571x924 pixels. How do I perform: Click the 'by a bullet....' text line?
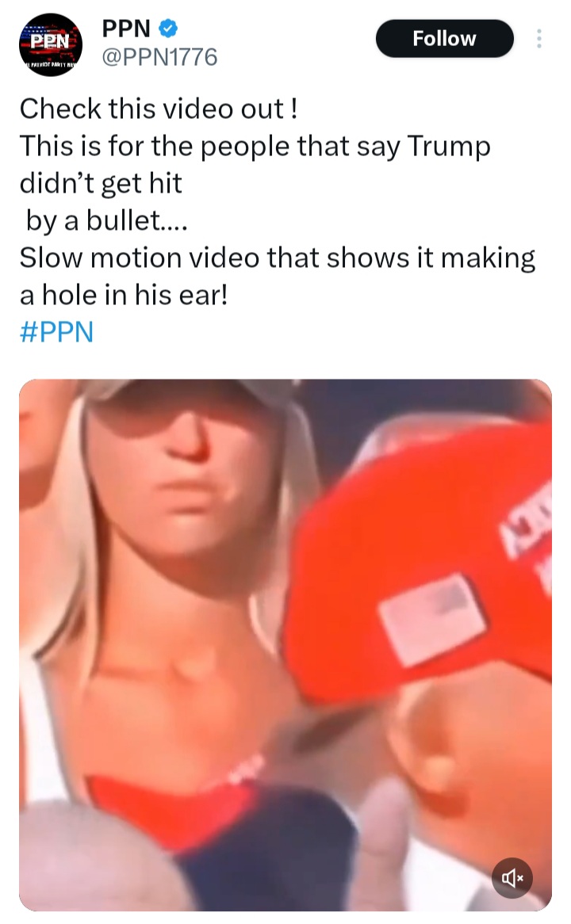(x=107, y=220)
